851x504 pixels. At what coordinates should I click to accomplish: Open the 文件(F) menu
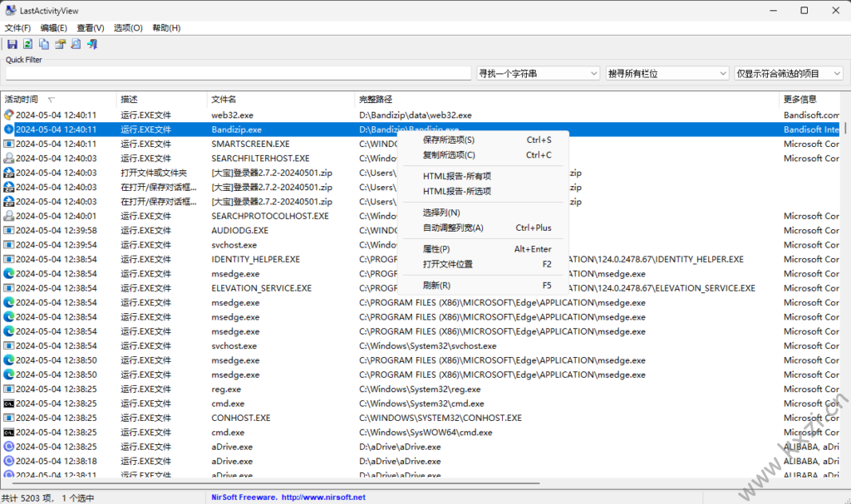click(x=18, y=27)
